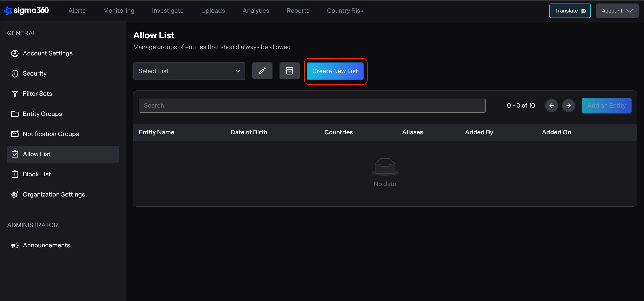Open Filter Sets funnel item
Screen dimensions: 644x301
tap(37, 94)
